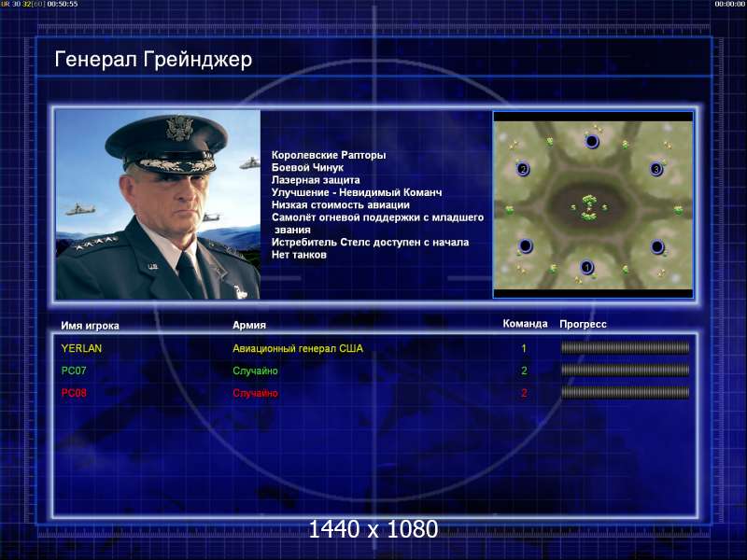Select player name YERLAN

click(x=81, y=348)
